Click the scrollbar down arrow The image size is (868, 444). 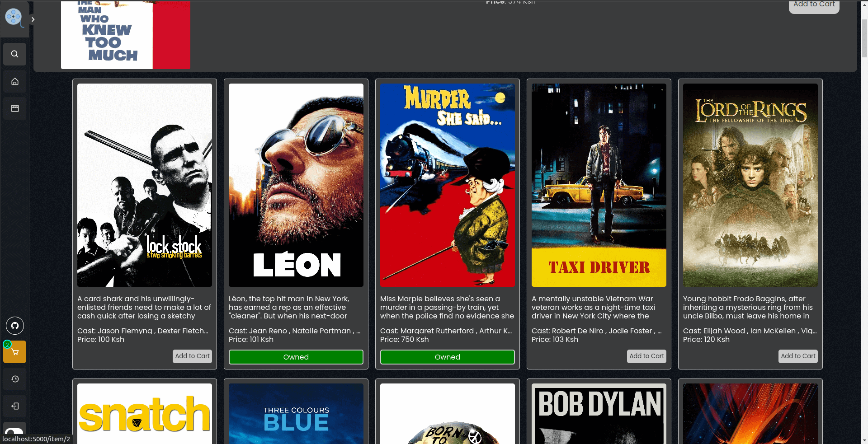tap(864, 440)
